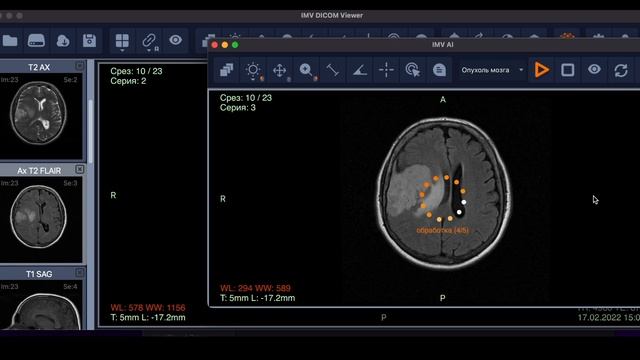640x360 pixels.
Task: Click the disk drive import icon
Action: [x=36, y=40]
